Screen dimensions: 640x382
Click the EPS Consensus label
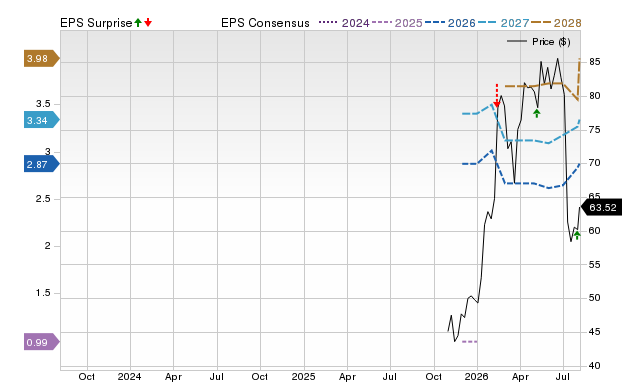265,23
